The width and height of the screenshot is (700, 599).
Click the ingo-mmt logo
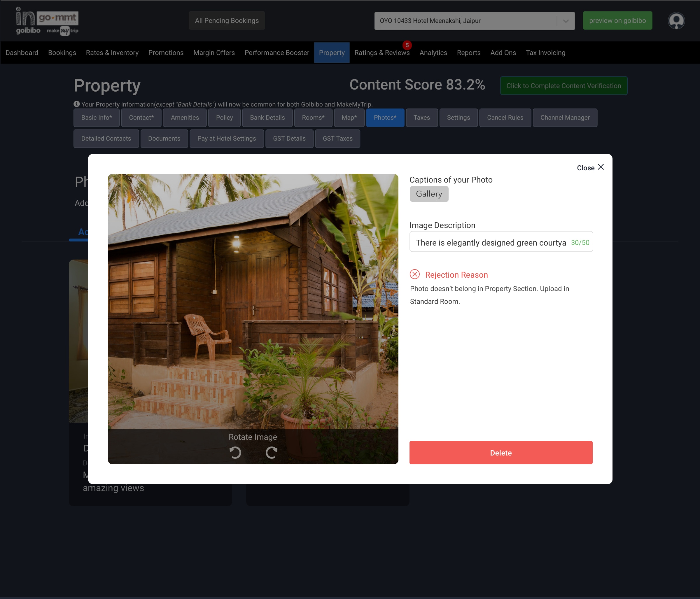47,21
